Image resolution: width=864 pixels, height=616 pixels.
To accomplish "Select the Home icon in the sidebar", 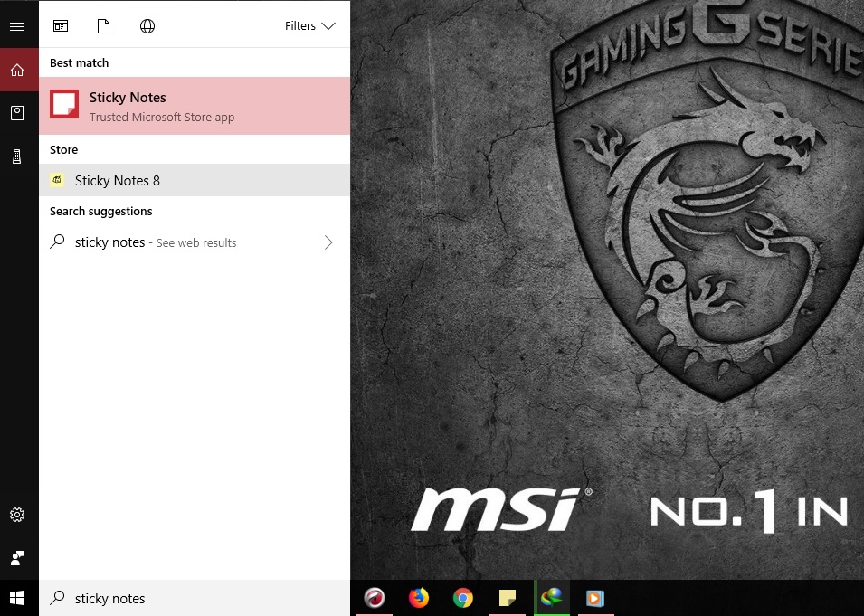I will [x=17, y=70].
